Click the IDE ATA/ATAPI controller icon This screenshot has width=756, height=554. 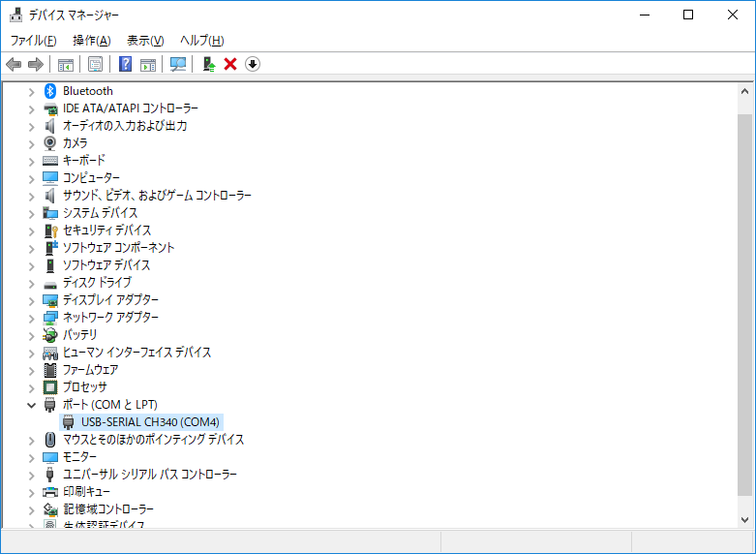[50, 108]
